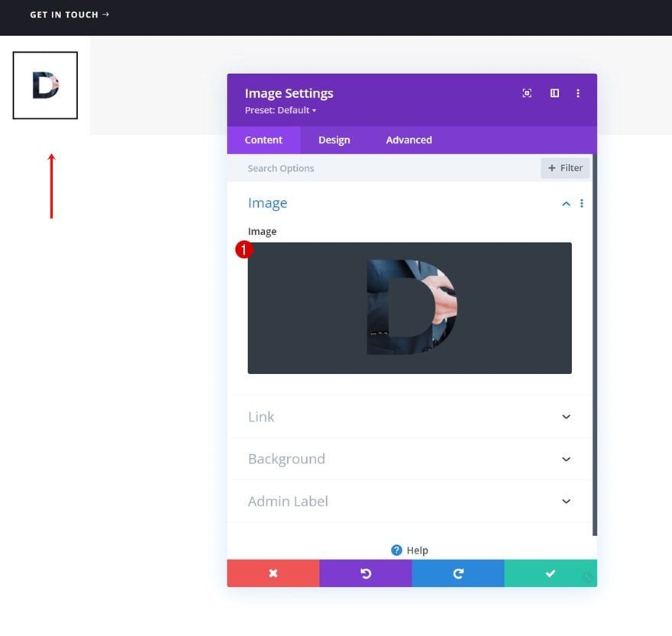Click the Image field label
The width and height of the screenshot is (672, 636).
point(262,232)
